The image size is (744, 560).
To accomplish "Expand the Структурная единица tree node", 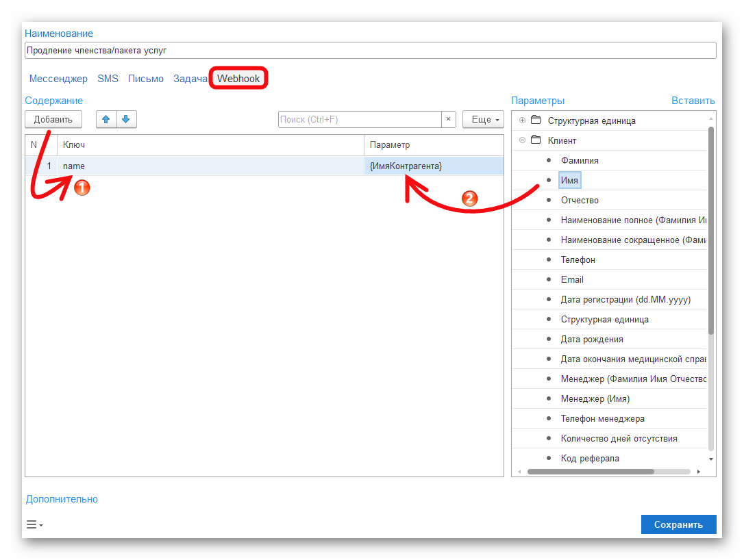I will coord(522,120).
